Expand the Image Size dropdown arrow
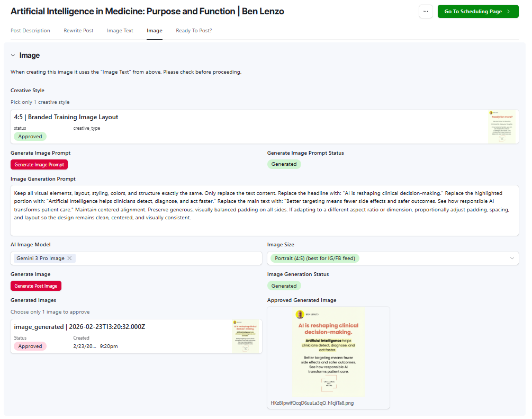 (x=512, y=258)
